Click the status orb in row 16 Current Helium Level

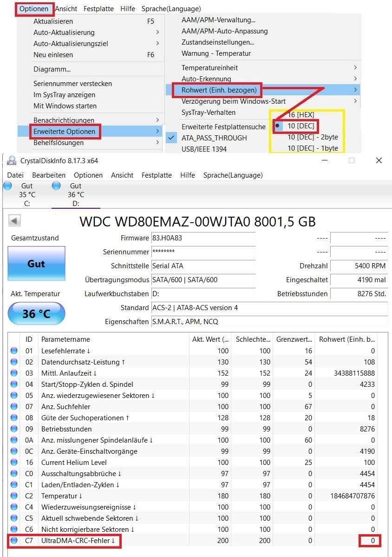(14, 462)
